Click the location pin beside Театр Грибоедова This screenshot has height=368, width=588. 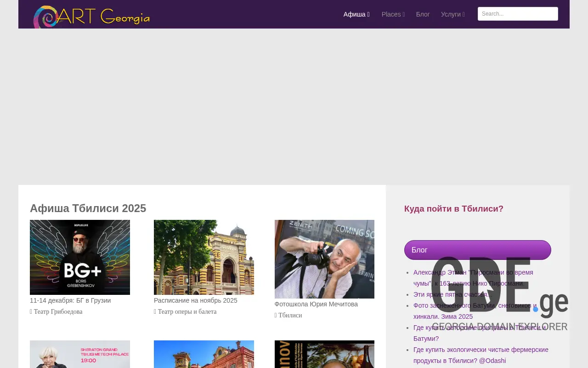click(x=31, y=311)
